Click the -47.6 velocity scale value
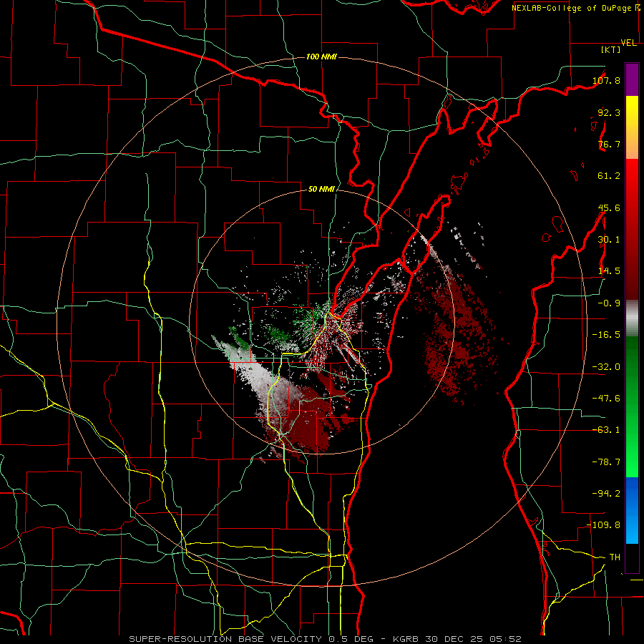 click(606, 399)
